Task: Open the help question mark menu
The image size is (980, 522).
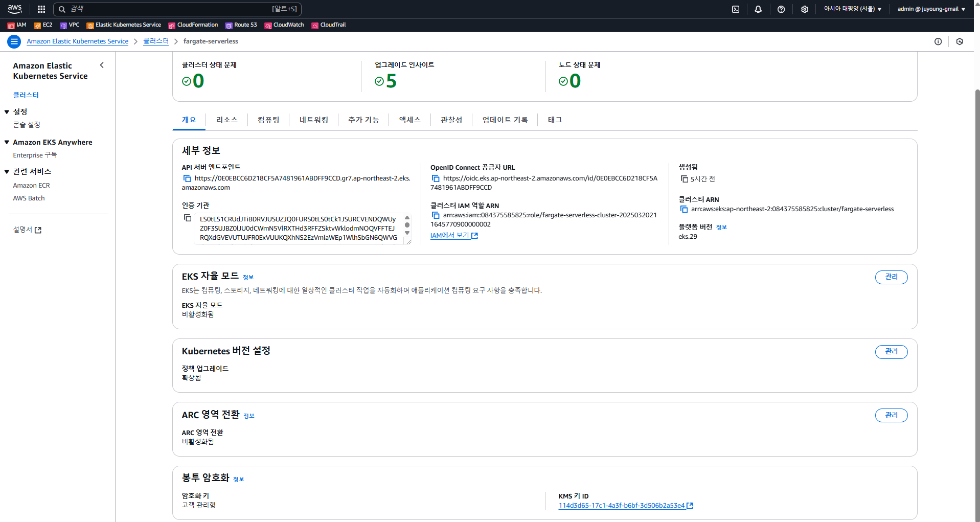Action: tap(781, 9)
